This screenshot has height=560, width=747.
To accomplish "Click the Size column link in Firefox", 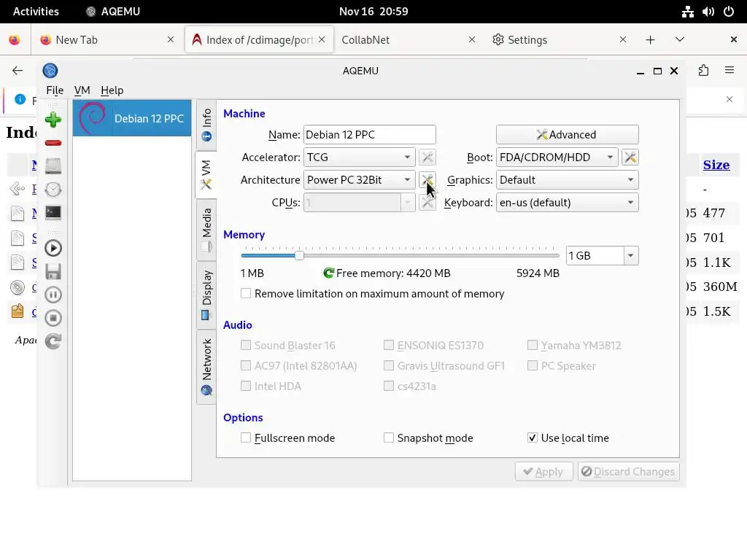I will [716, 165].
